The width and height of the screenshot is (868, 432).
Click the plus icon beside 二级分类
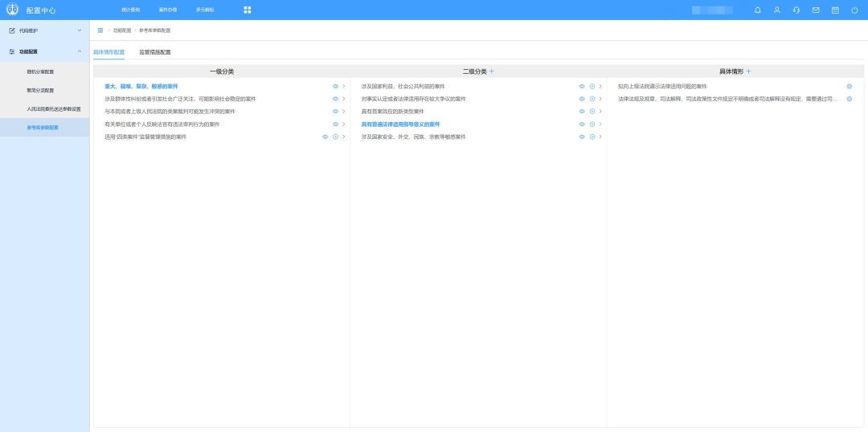pos(492,71)
